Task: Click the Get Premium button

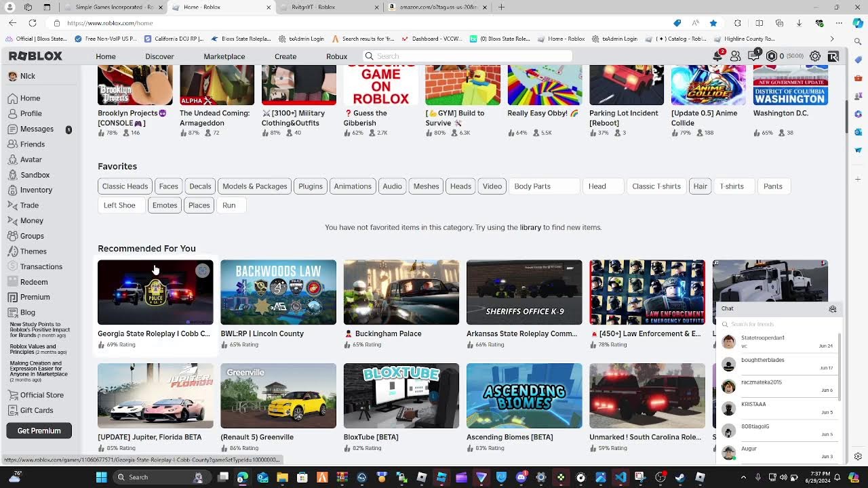Action: [x=39, y=431]
